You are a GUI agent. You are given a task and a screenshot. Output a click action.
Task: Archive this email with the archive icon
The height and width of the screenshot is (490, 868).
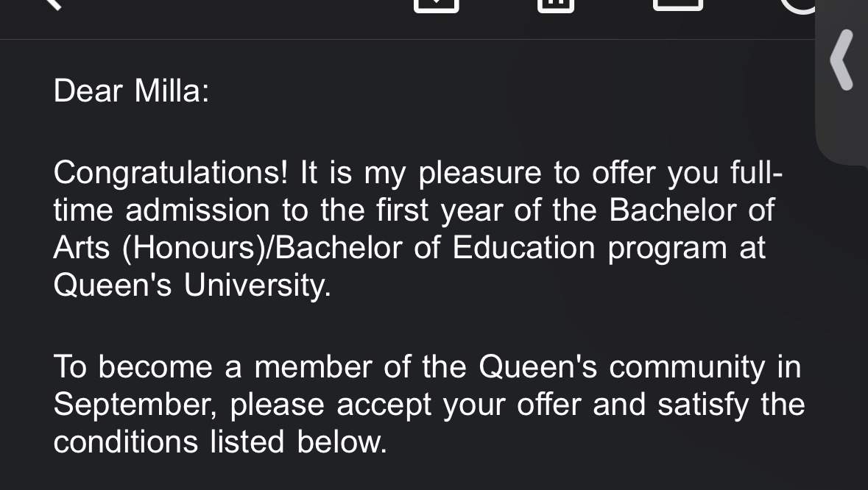click(x=437, y=5)
